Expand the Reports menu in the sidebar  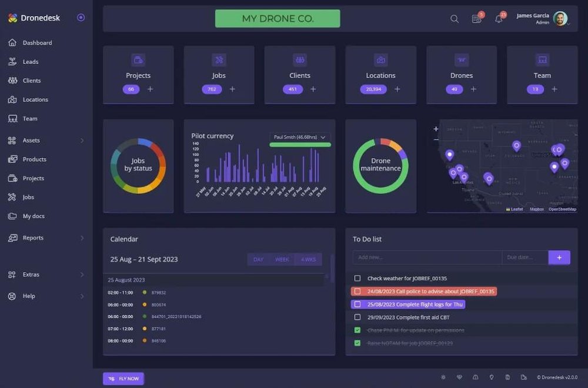[x=34, y=238]
